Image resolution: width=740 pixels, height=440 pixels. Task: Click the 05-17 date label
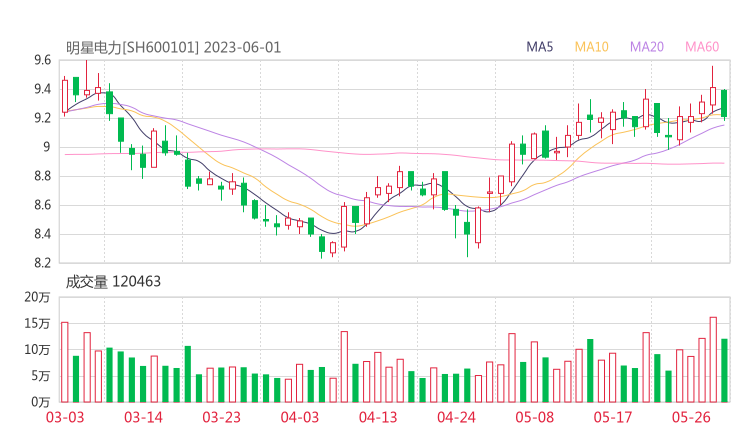[x=613, y=417]
